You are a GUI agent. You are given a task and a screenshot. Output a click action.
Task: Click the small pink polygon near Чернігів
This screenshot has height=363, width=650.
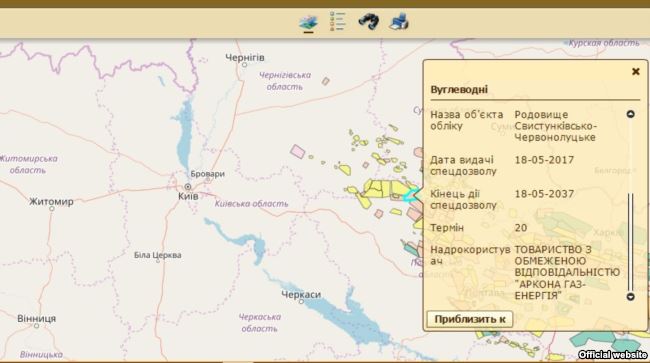[x=326, y=81]
